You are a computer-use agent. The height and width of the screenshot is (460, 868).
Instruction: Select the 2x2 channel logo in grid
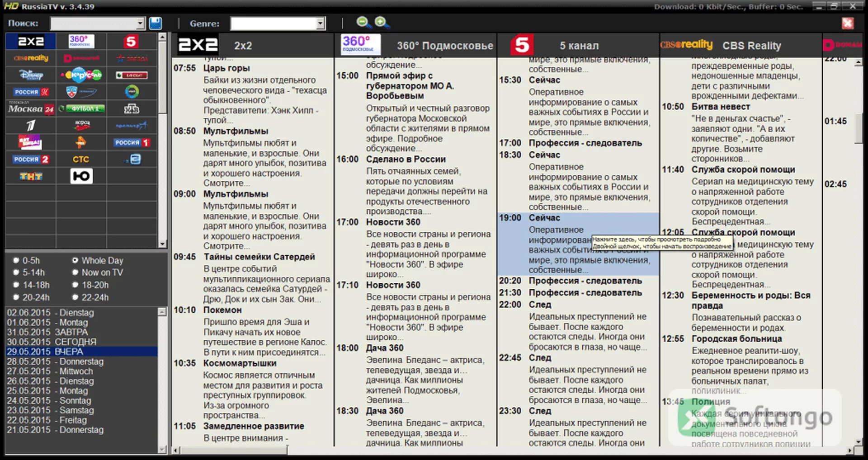click(x=31, y=42)
